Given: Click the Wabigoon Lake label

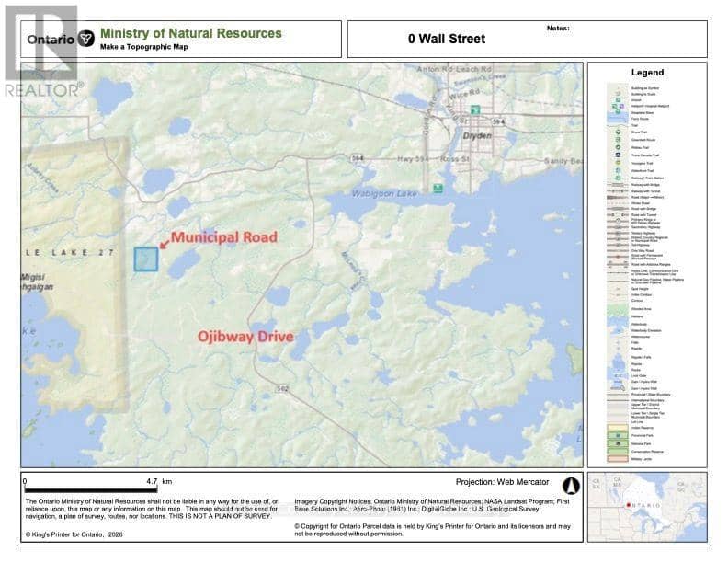Looking at the screenshot, I should coord(384,193).
